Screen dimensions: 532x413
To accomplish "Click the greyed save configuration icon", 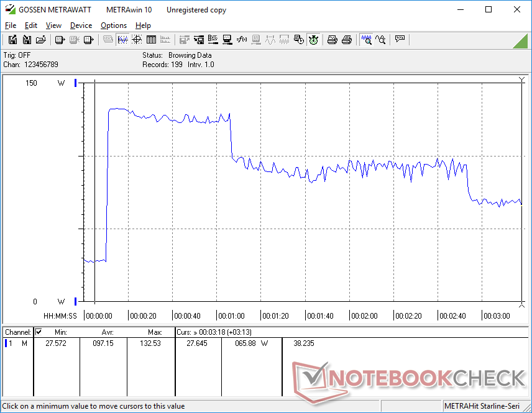I will tap(184, 40).
